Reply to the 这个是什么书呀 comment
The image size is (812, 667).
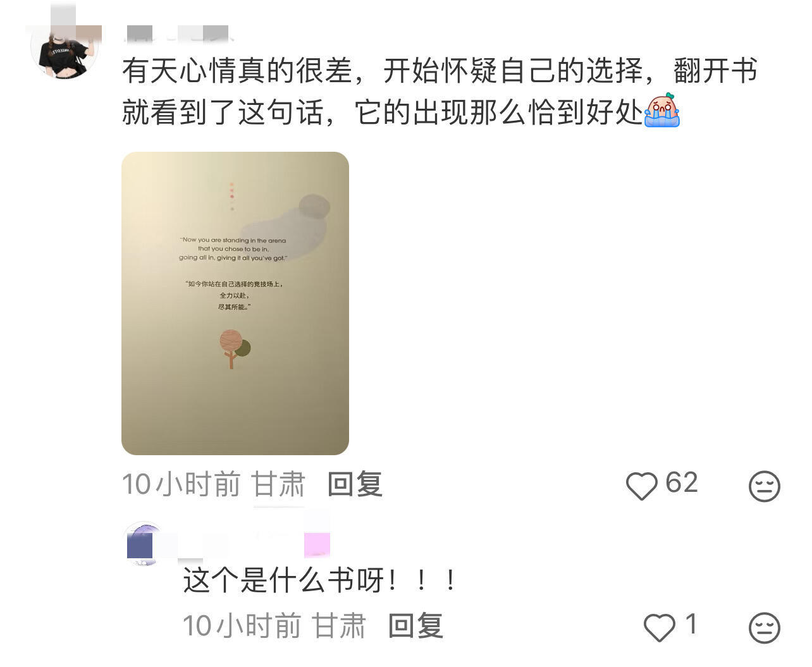click(x=415, y=626)
